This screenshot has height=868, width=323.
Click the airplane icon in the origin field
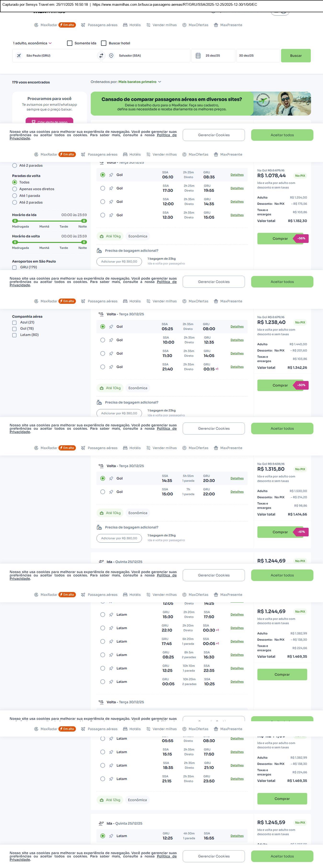tap(19, 56)
